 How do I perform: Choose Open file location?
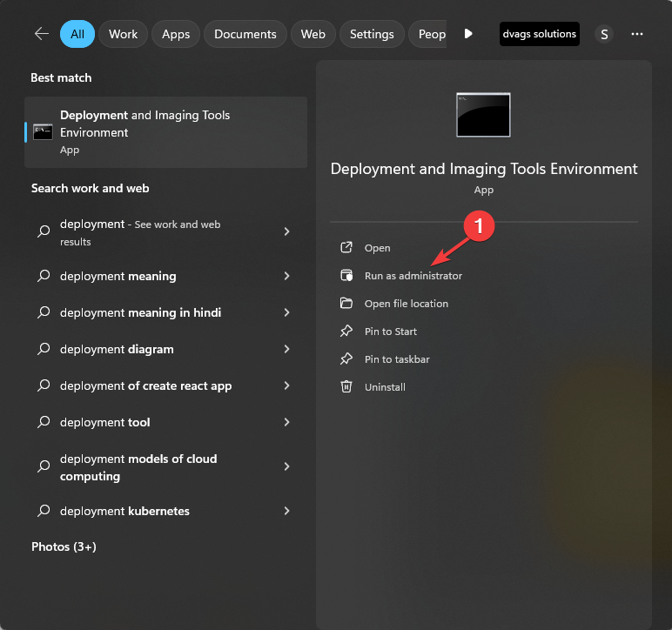point(407,304)
